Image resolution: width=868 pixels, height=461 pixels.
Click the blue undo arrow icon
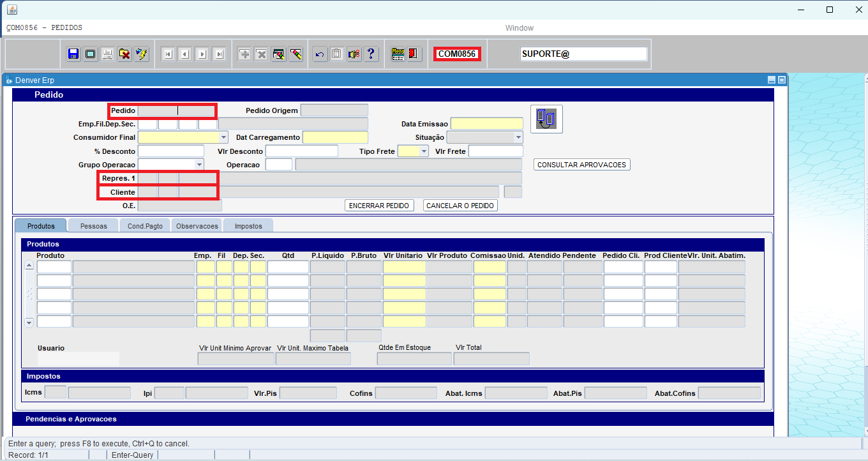[320, 54]
